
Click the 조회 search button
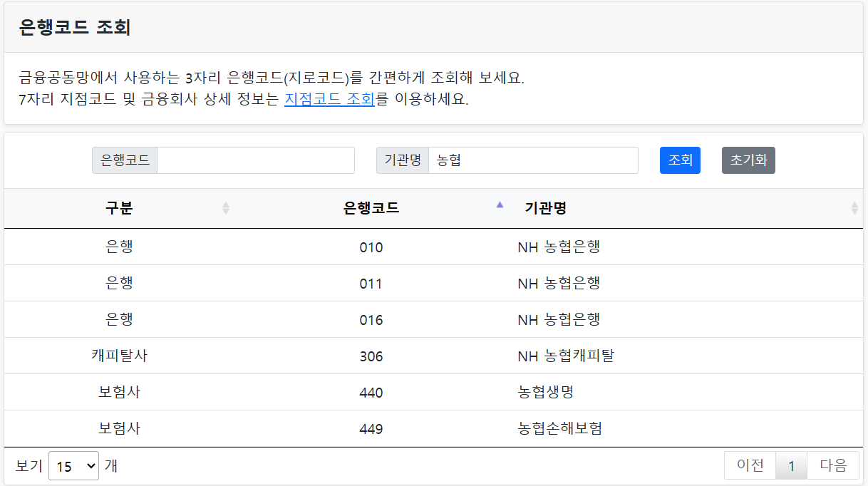click(680, 160)
